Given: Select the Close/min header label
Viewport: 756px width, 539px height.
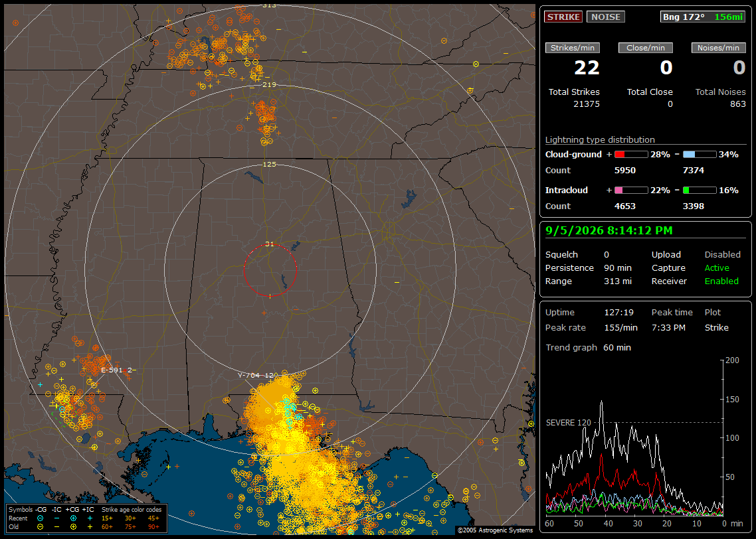Looking at the screenshot, I should pos(646,48).
